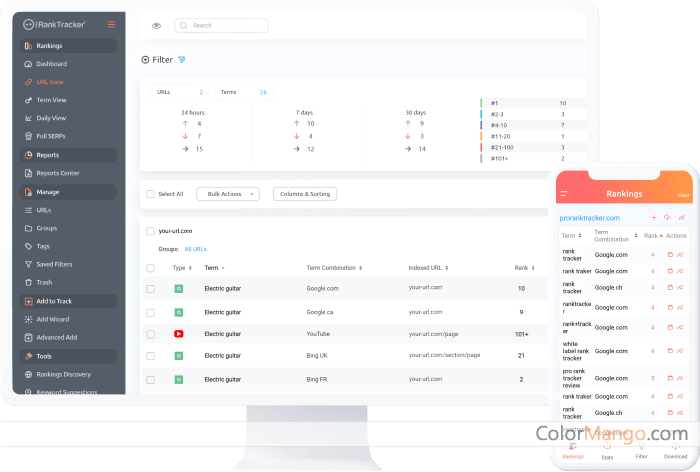Click the chart icon beside proranktracker.com
The image size is (700, 472).
pyautogui.click(x=682, y=218)
